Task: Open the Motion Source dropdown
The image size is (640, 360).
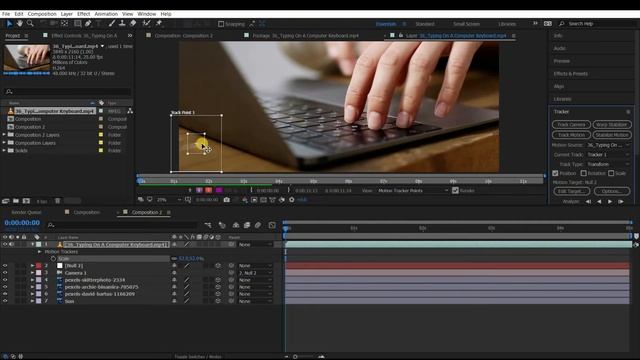Action: (x=608, y=145)
